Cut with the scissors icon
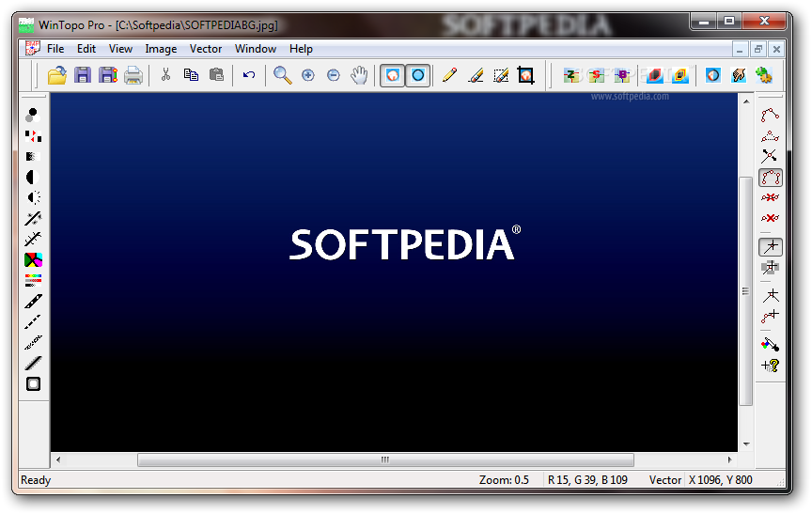The width and height of the screenshot is (812, 514). point(165,75)
